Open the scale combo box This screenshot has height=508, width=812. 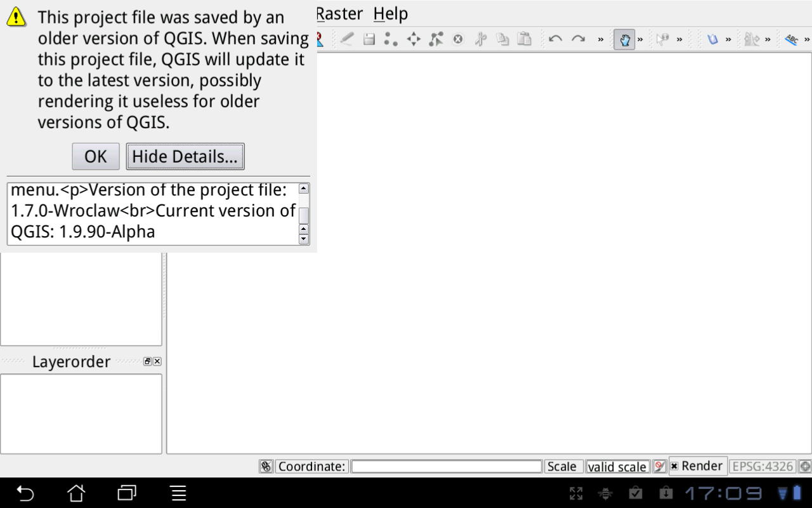click(618, 467)
